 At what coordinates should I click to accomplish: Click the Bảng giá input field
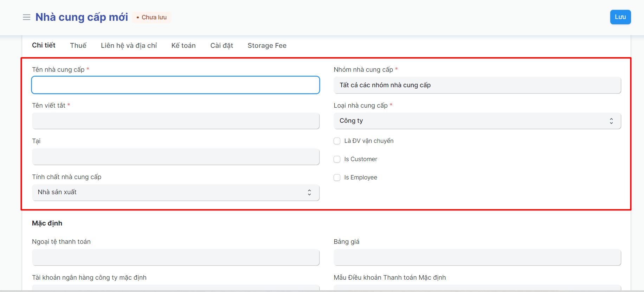pyautogui.click(x=477, y=258)
